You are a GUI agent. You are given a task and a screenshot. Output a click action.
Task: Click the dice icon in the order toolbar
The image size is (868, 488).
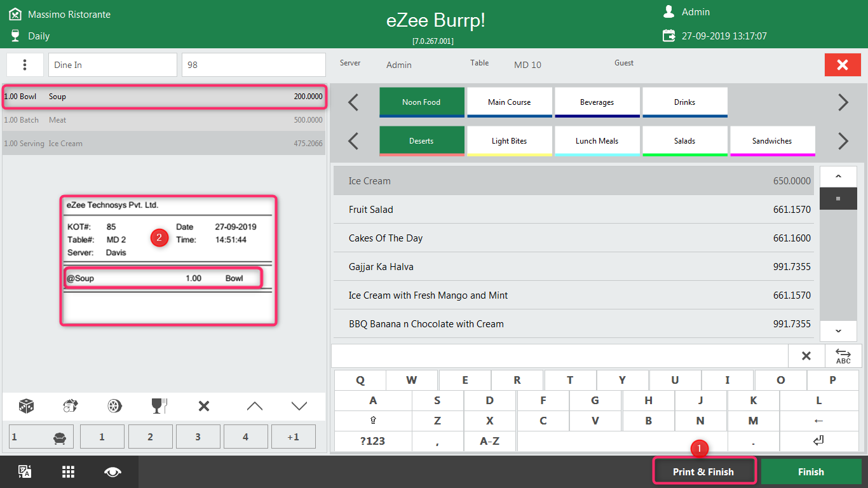click(26, 406)
